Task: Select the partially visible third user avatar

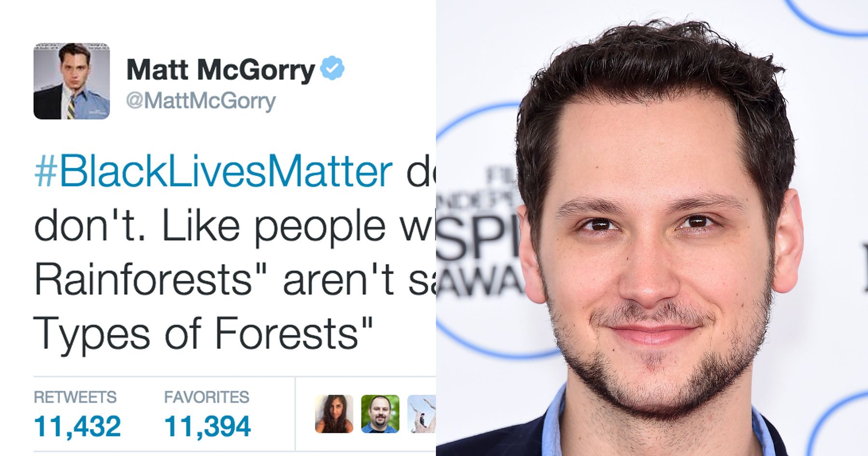Action: (x=421, y=414)
